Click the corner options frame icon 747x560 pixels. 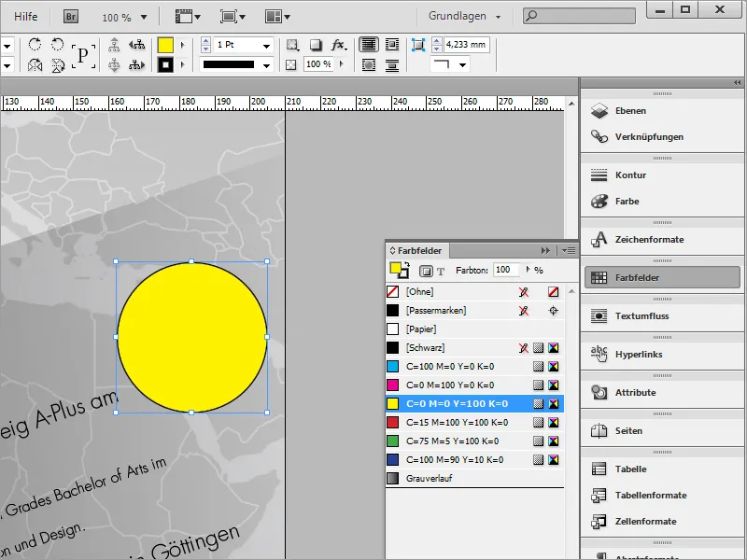pos(417,45)
